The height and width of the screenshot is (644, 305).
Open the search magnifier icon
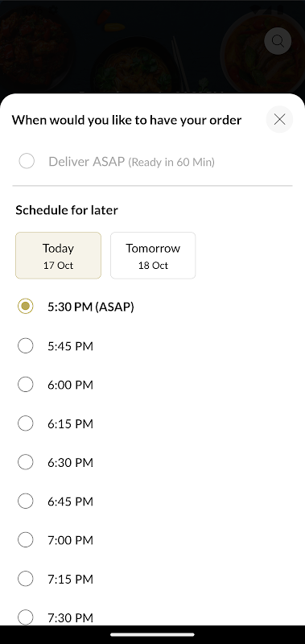(278, 41)
